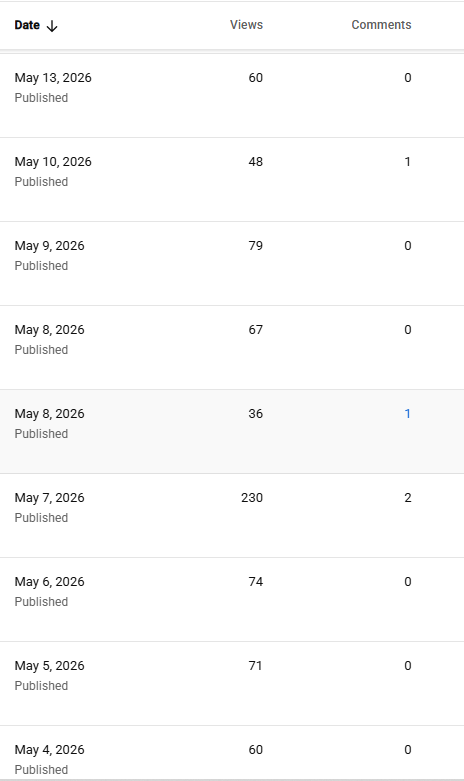The width and height of the screenshot is (464, 781).
Task: Click comment count 1 for May 10
Action: coord(408,162)
